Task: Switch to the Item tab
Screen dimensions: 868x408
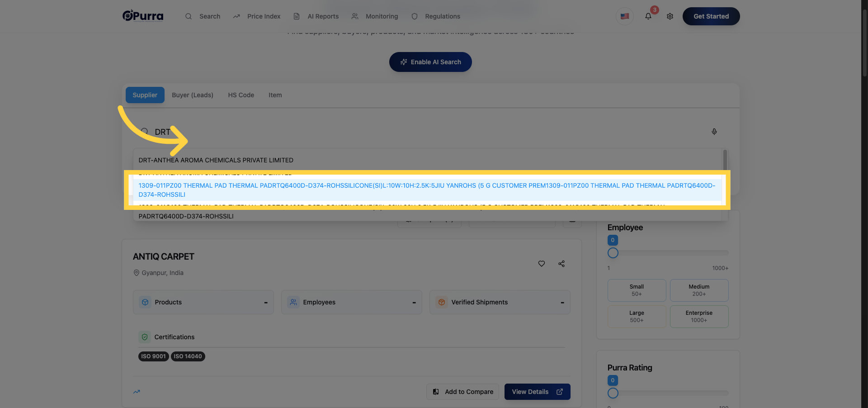Action: point(275,95)
